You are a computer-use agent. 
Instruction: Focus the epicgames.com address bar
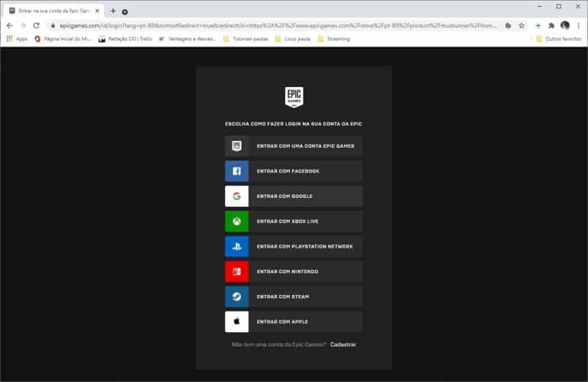pyautogui.click(x=278, y=25)
